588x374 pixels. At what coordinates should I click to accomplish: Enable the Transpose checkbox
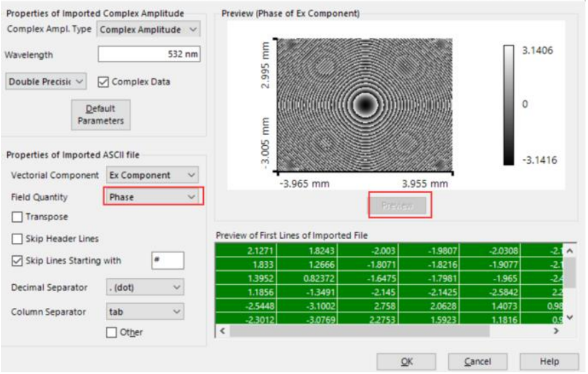click(x=17, y=217)
